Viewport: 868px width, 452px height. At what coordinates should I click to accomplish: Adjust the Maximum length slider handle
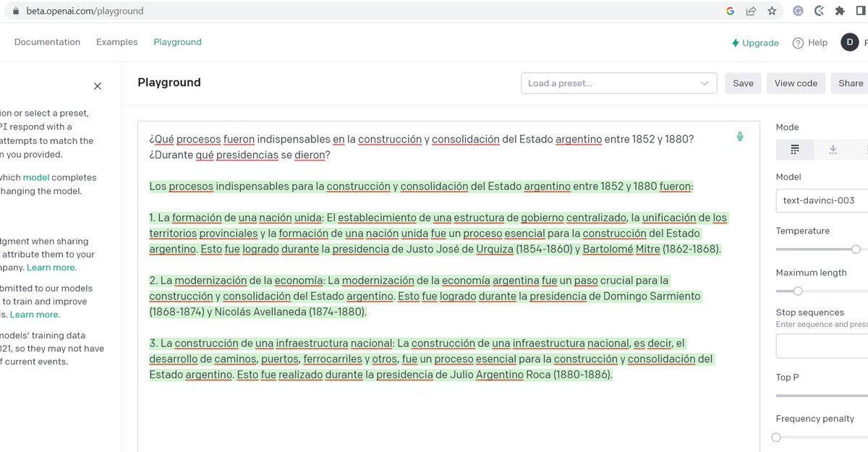click(x=798, y=291)
